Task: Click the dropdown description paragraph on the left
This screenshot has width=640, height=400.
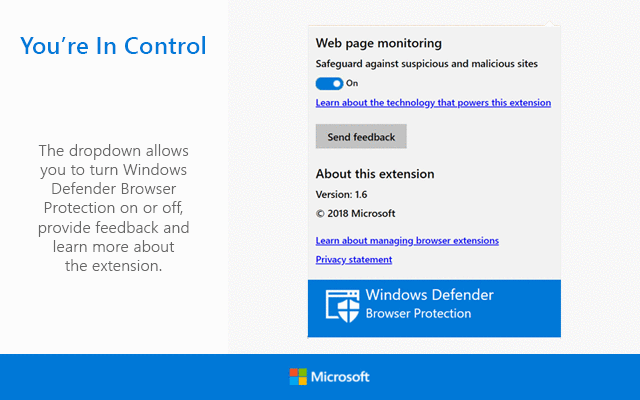Action: point(113,208)
